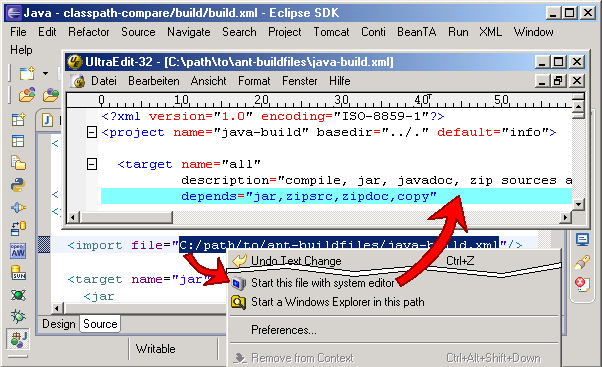Click the Windows Explorer magnifier folder icon
Screen dimensions: 602x367
pyautogui.click(x=238, y=302)
